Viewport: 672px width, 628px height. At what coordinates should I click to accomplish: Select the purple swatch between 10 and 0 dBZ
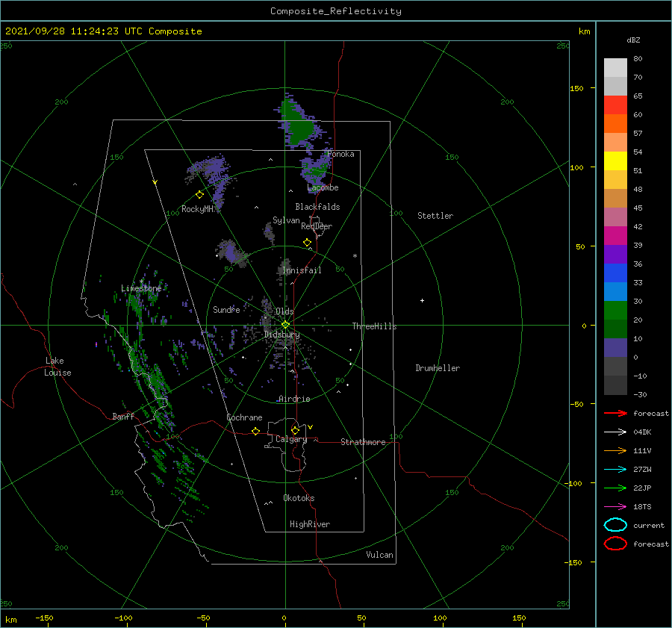(x=615, y=348)
